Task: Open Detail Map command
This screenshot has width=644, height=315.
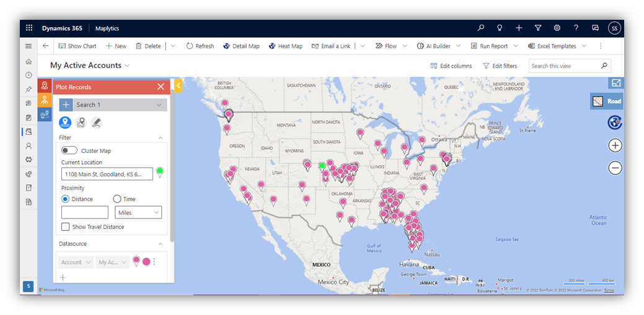Action: [241, 46]
